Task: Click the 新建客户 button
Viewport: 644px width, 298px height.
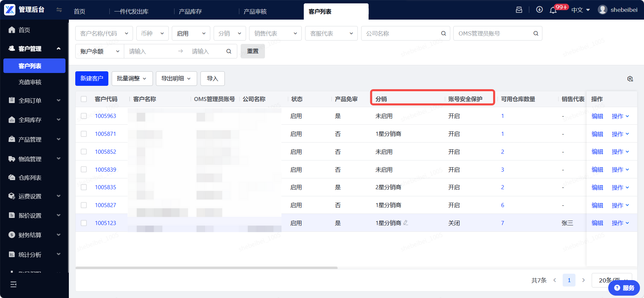Action: tap(92, 78)
